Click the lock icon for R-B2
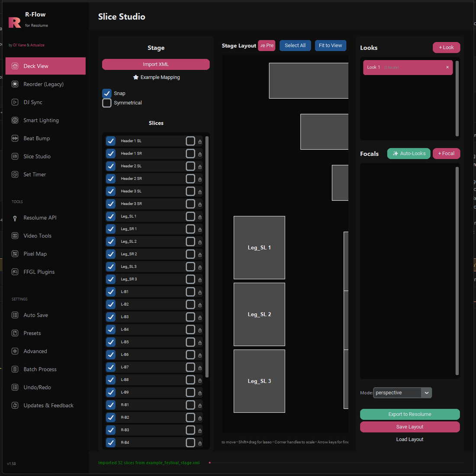This screenshot has height=476, width=476. (200, 418)
